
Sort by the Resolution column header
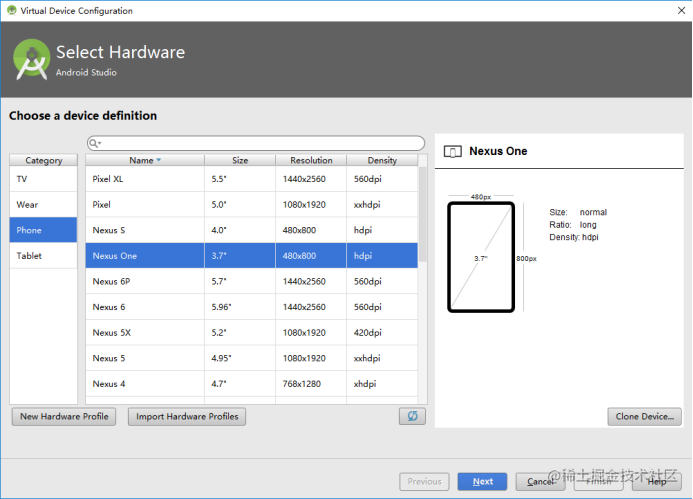311,160
